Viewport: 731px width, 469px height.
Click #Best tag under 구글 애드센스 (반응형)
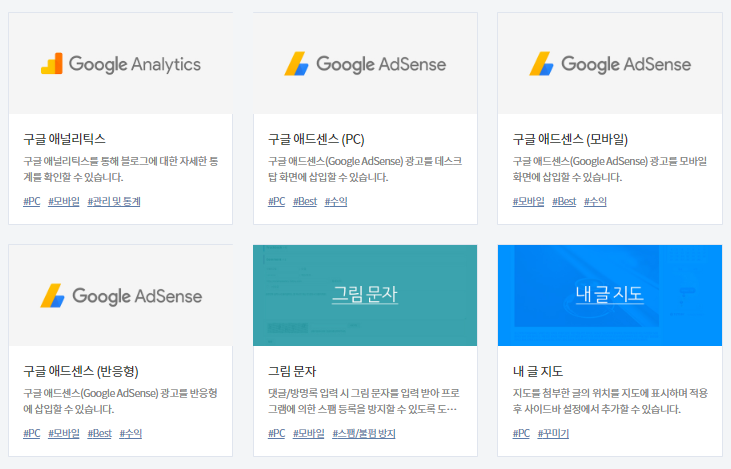(x=100, y=434)
